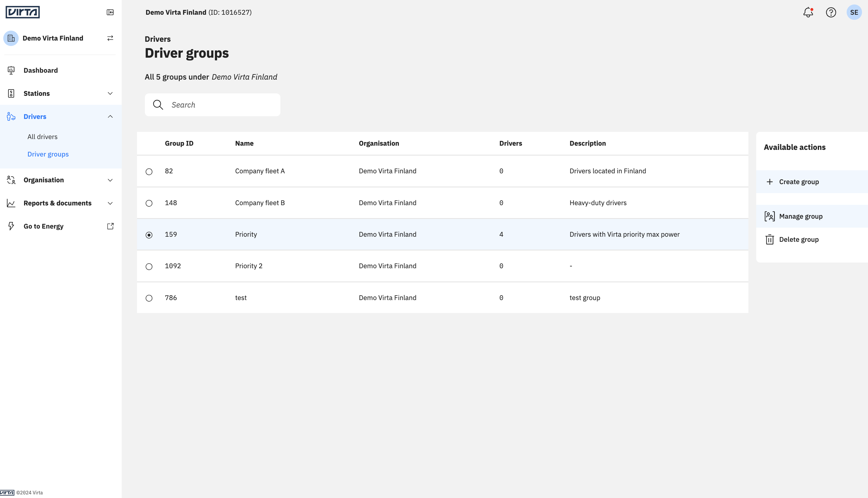
Task: Click the 'Drivers located in Finland' description
Action: (x=608, y=171)
